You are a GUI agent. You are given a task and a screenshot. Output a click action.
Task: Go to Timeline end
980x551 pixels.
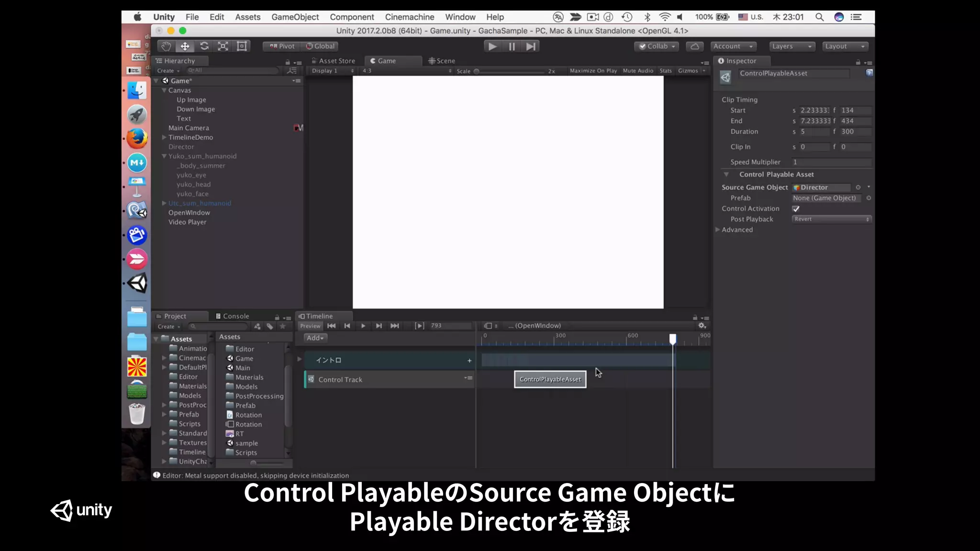point(395,326)
